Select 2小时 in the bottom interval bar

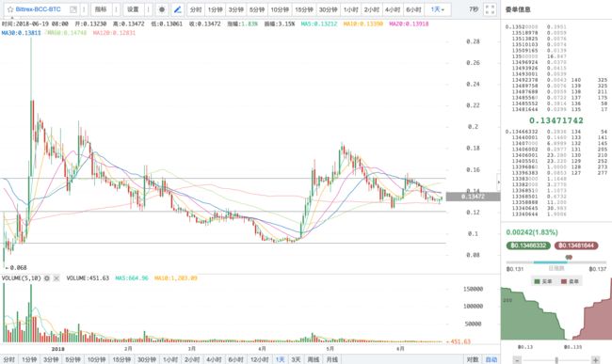[192, 359]
